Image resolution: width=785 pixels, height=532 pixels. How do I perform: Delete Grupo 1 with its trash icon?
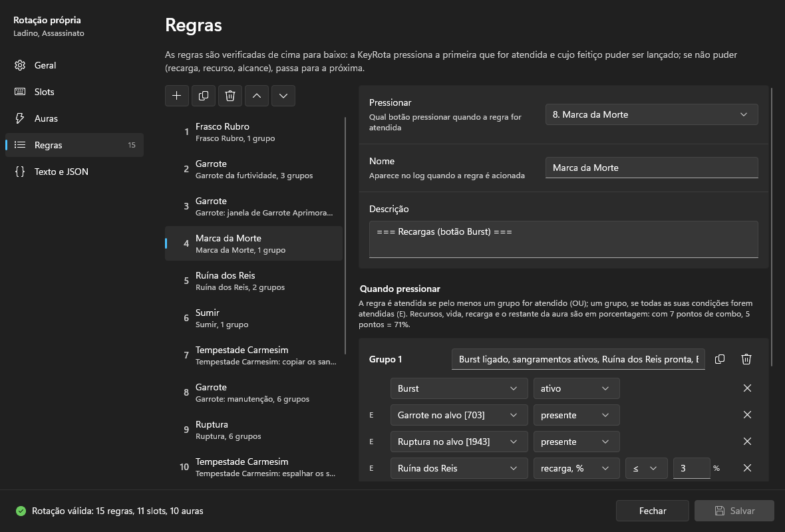tap(746, 359)
